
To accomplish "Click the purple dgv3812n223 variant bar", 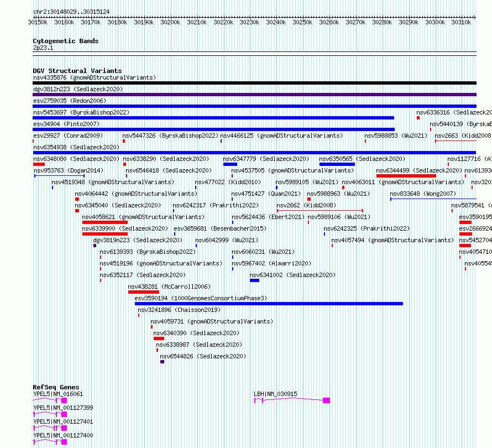I will coord(254,95).
